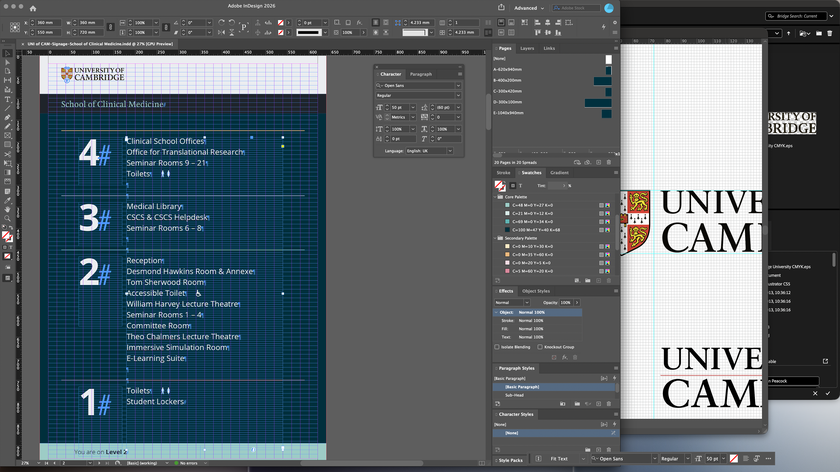Click the Opacity value field 100%
Image resolution: width=840 pixels, height=472 pixels.
[566, 303]
